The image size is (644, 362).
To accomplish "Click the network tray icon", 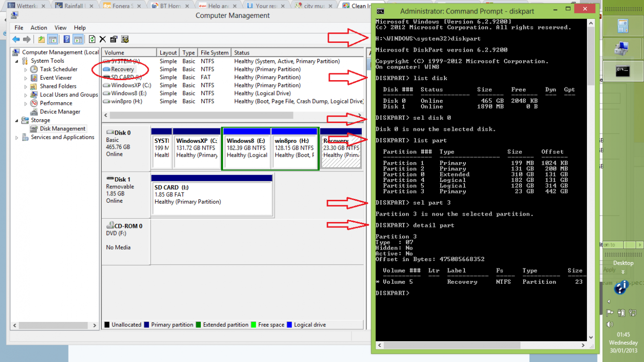I will click(x=633, y=313).
